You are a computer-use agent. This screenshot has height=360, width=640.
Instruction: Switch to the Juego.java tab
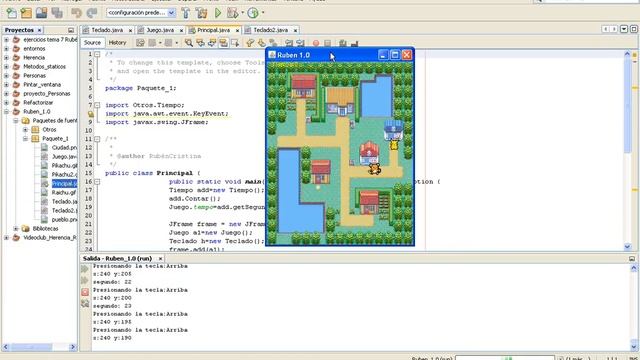pos(160,30)
